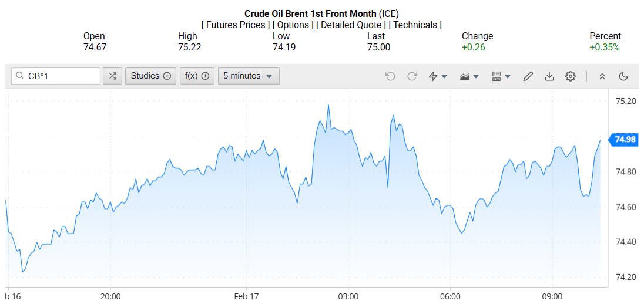Add a study via Studies button

pos(150,76)
